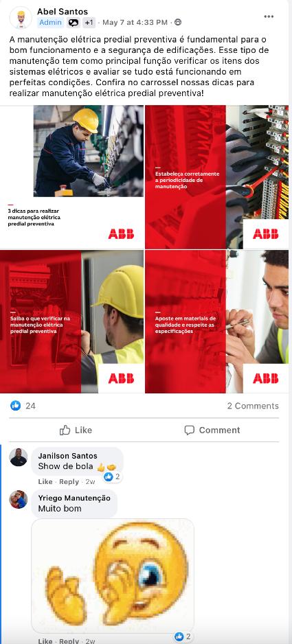Click Abel Santos profile avatar
The image size is (292, 644).
click(20, 17)
